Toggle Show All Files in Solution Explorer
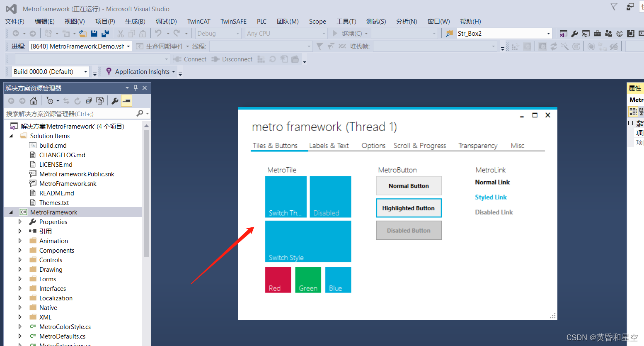 tap(100, 100)
